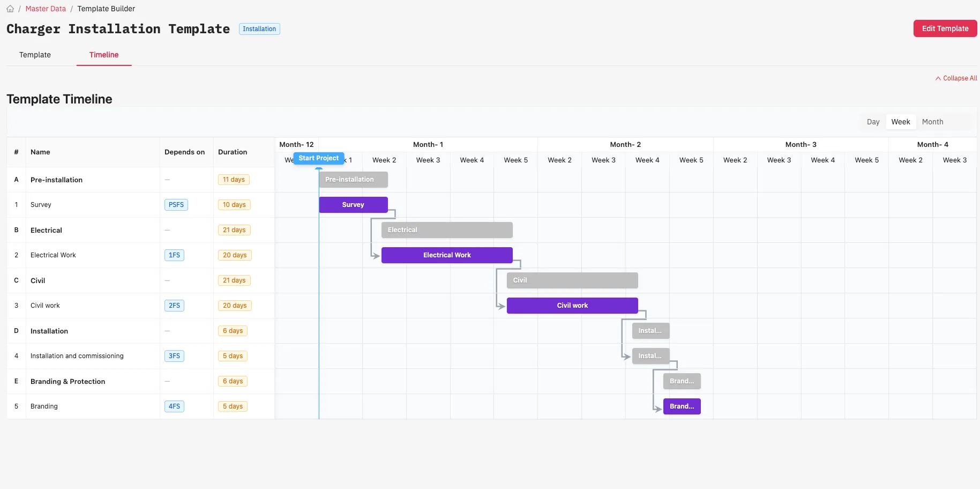Click the Month- 12 timeline header
980x489 pixels.
[x=296, y=145]
